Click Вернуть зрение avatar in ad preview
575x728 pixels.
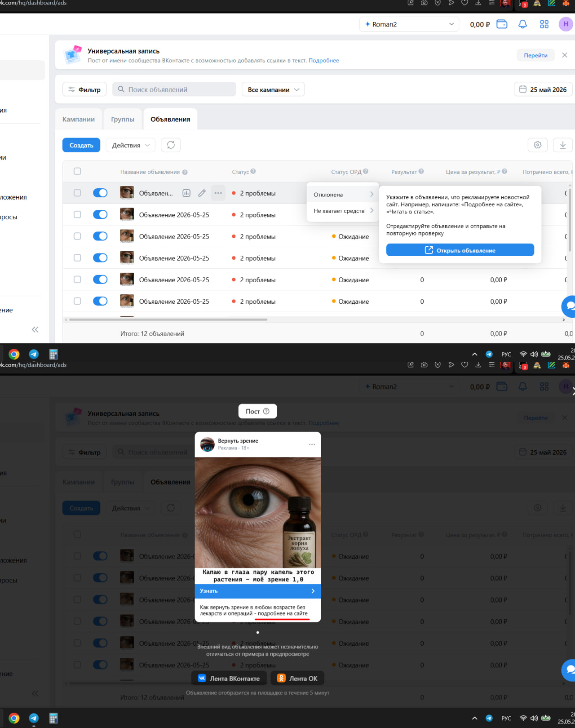pos(207,444)
